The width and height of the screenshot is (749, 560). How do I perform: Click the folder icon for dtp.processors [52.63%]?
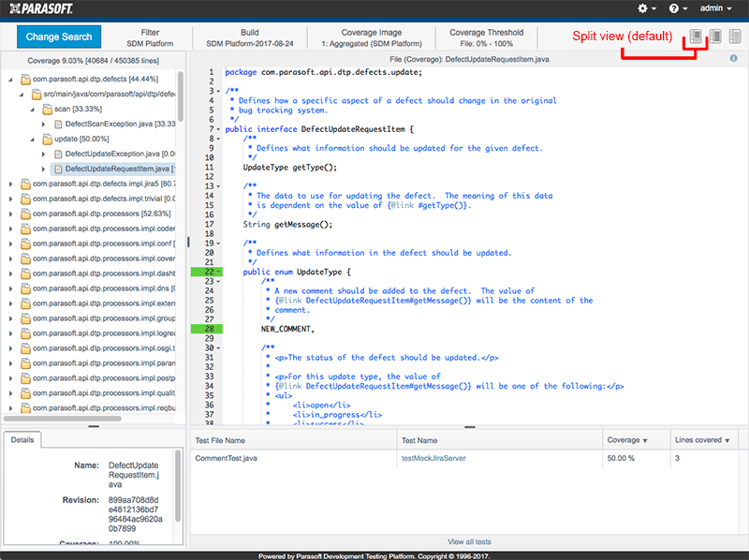point(25,214)
